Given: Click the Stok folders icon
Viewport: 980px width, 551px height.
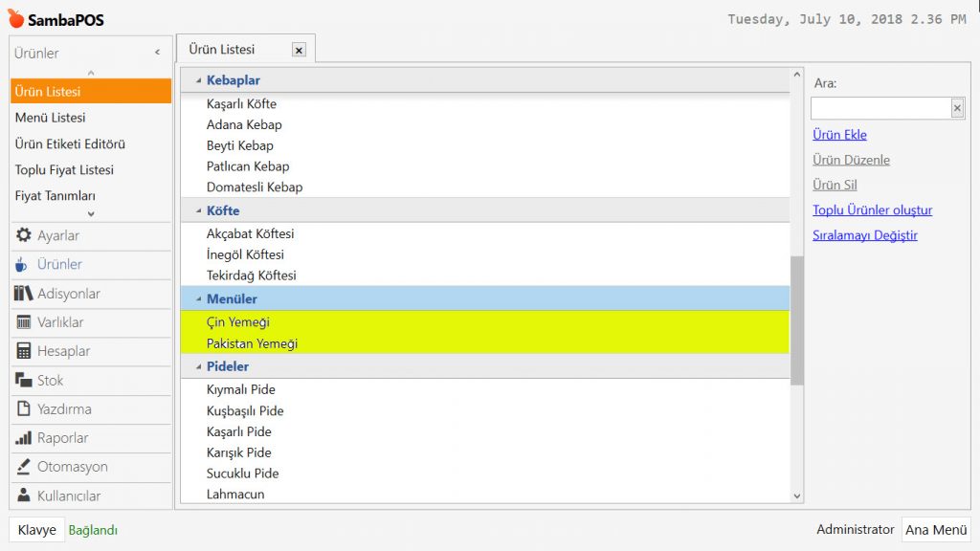Looking at the screenshot, I should (24, 381).
